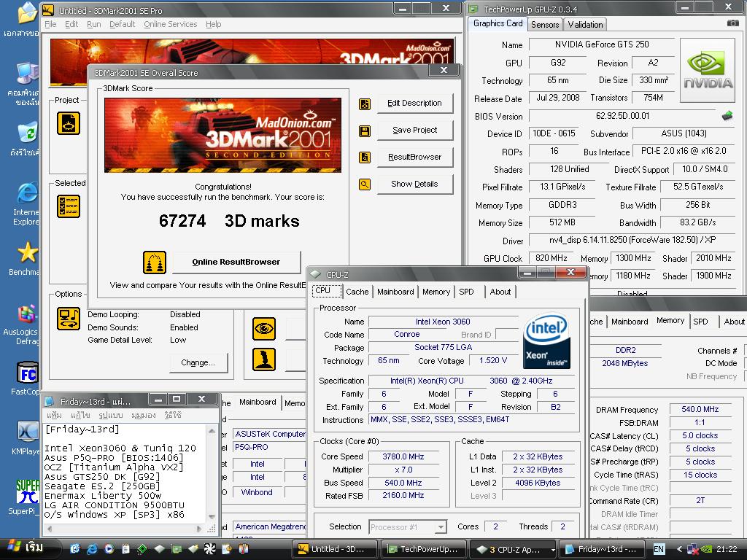Click the joystick icon in 3DMark

tap(264, 359)
